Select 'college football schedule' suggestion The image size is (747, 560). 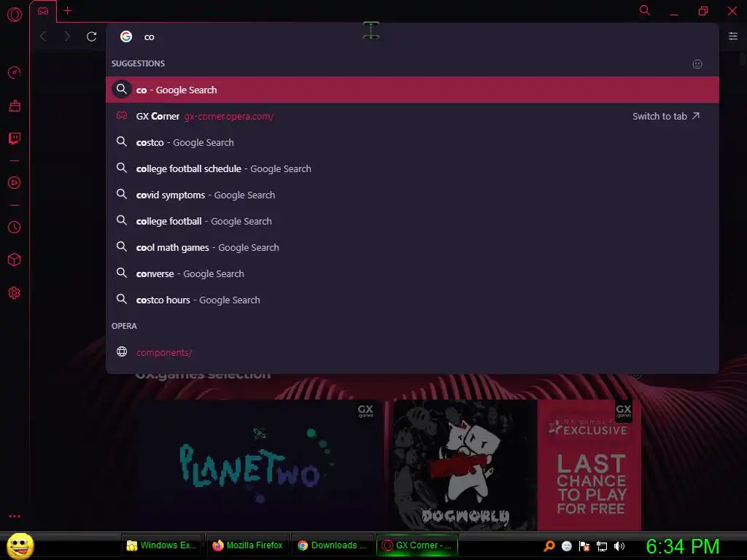(412, 168)
